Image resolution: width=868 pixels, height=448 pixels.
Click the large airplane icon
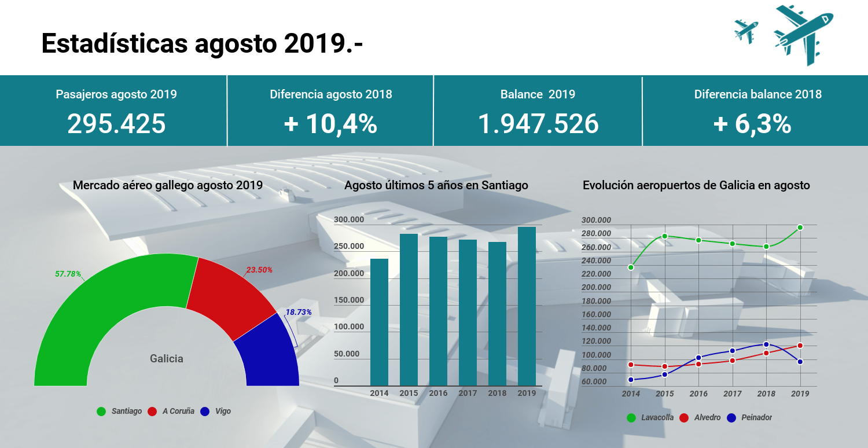pyautogui.click(x=803, y=35)
